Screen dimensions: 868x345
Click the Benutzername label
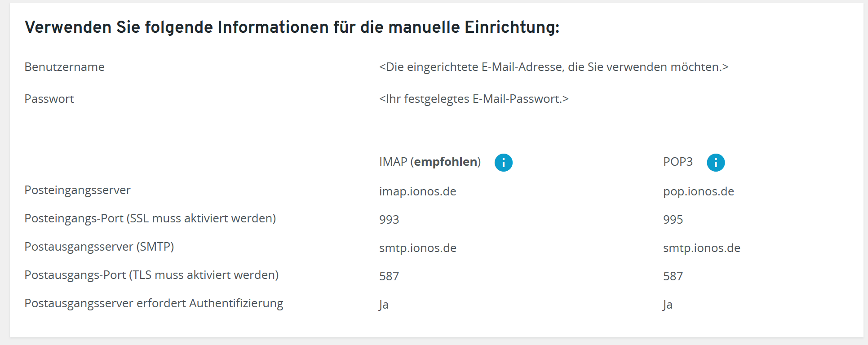[x=64, y=67]
